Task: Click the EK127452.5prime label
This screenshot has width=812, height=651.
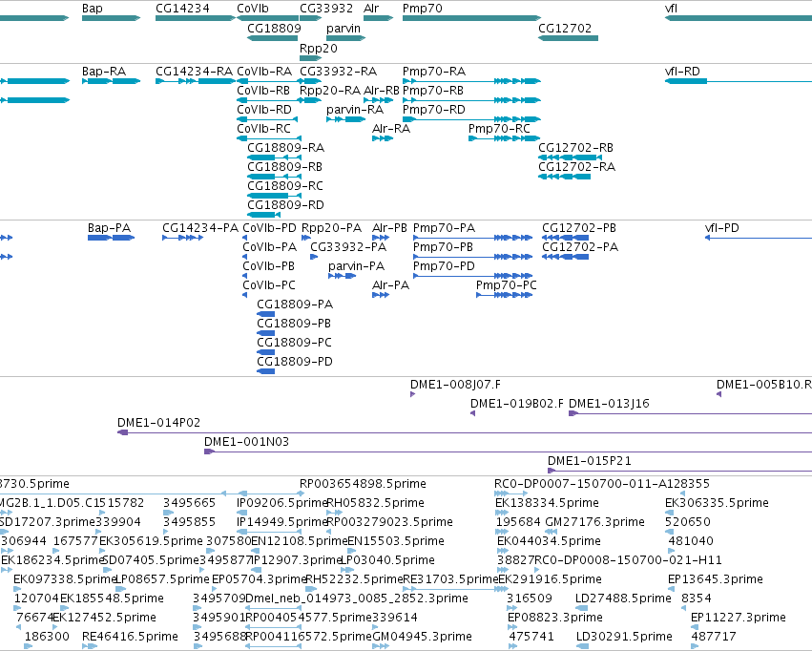Action: click(x=104, y=618)
